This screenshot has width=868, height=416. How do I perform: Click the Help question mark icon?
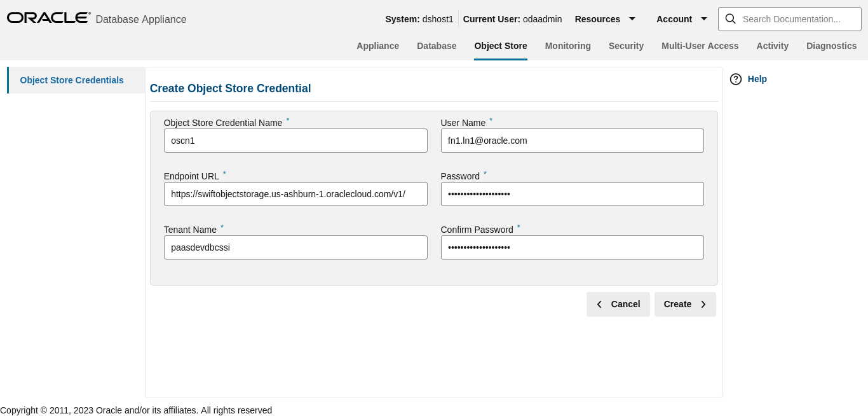(x=736, y=79)
